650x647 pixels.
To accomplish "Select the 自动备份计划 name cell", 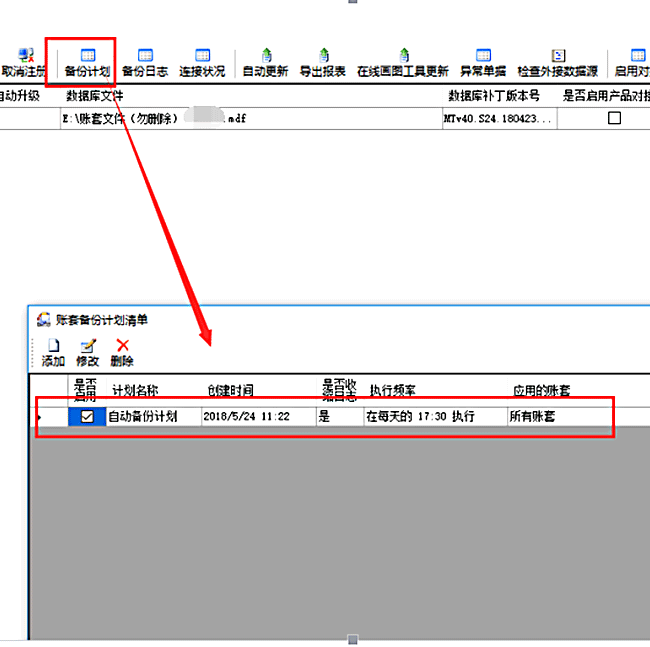I will 154,416.
